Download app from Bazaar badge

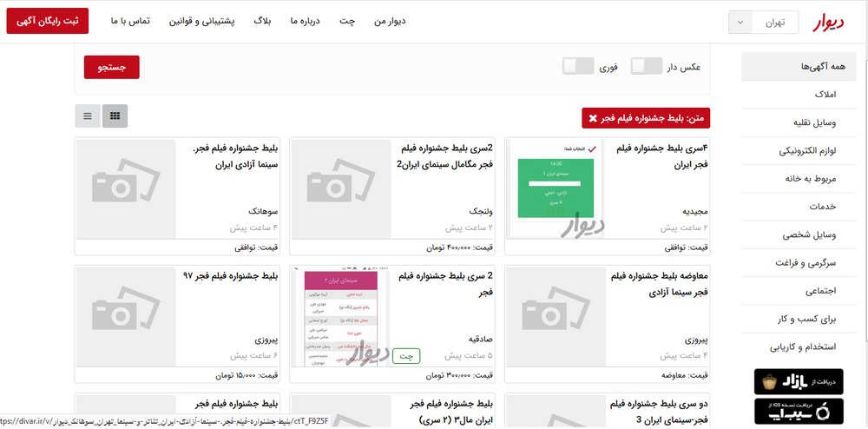tap(799, 381)
